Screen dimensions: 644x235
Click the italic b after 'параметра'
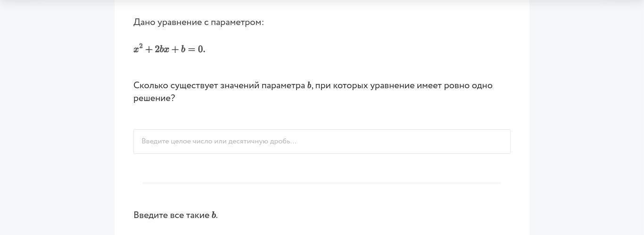point(309,85)
